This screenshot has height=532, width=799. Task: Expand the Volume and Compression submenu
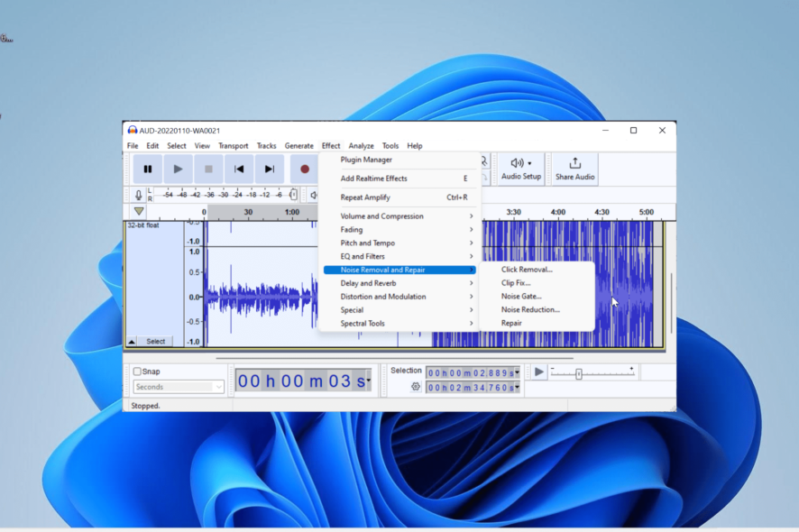click(x=381, y=216)
